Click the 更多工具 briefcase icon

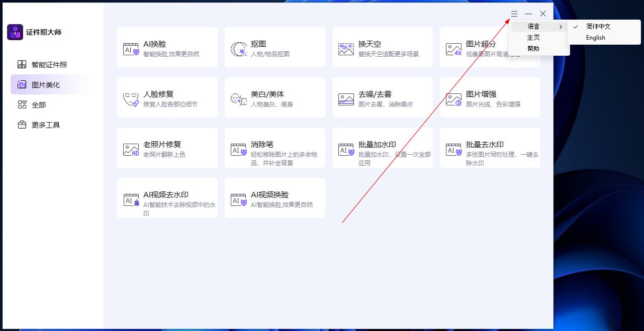tap(22, 125)
